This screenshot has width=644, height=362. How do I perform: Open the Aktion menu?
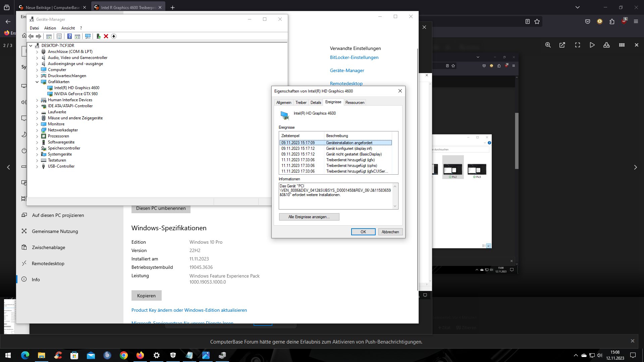(50, 28)
